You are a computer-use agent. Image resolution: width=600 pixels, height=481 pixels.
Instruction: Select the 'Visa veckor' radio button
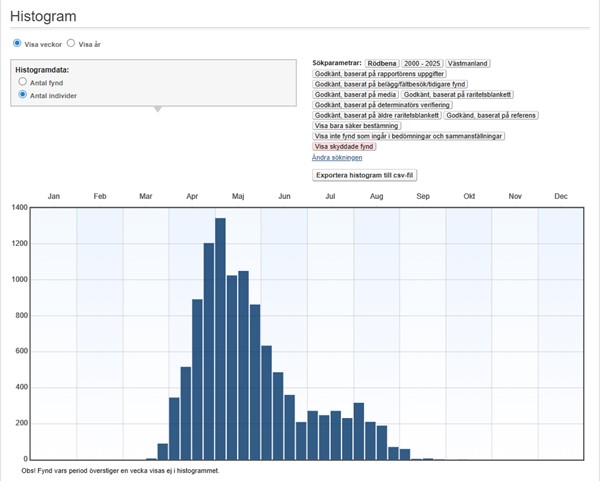17,44
